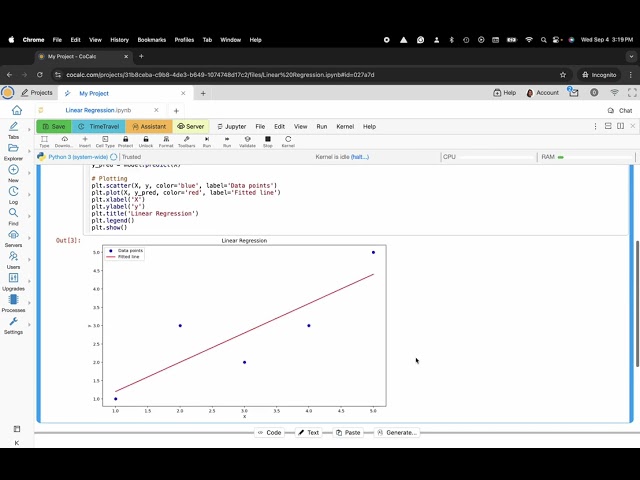Open the Chat panel
The width and height of the screenshot is (640, 480).
620,111
